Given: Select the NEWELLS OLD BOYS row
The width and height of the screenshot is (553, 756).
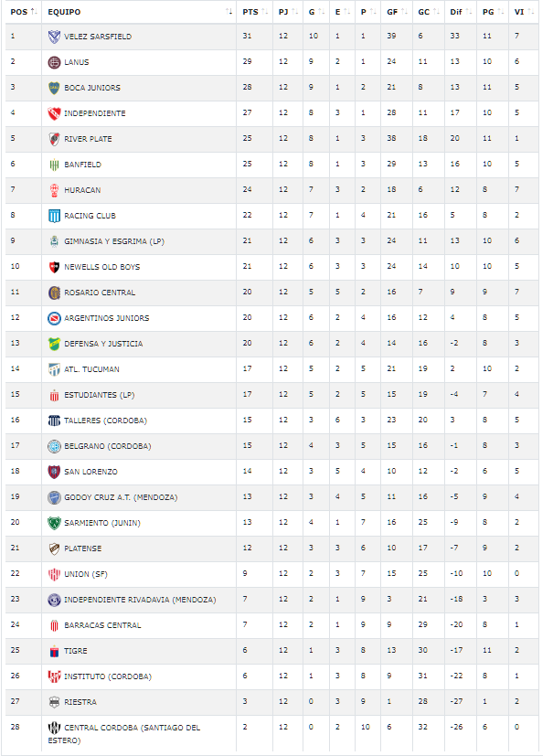Looking at the screenshot, I should coord(271,267).
